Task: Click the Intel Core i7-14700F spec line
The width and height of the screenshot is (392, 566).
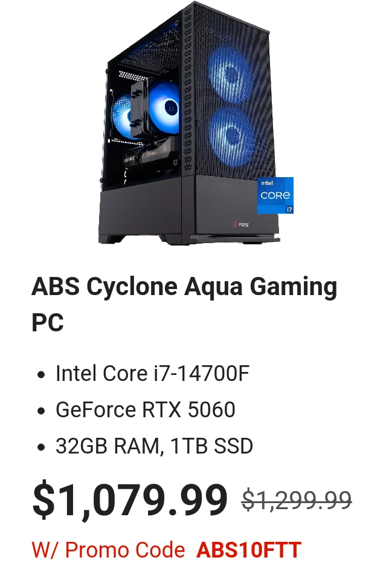Action: tap(153, 373)
